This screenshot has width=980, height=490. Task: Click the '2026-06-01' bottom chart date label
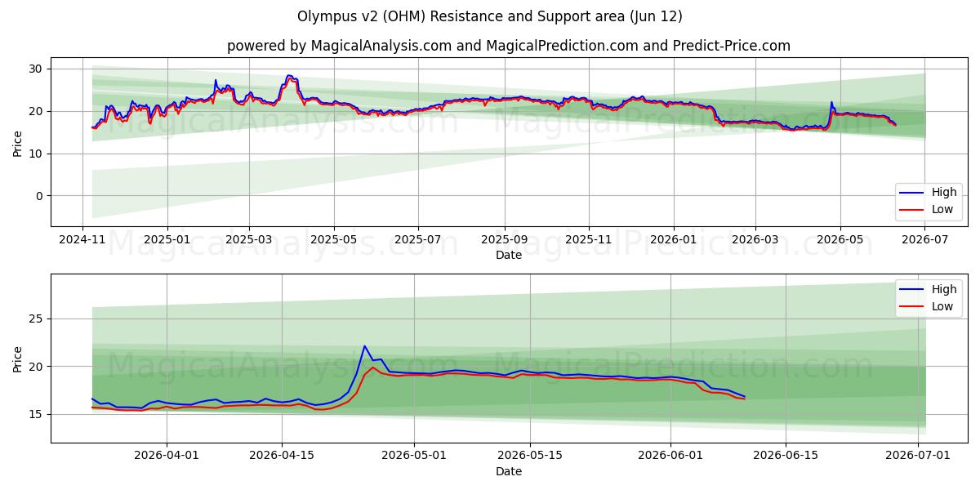(x=670, y=457)
